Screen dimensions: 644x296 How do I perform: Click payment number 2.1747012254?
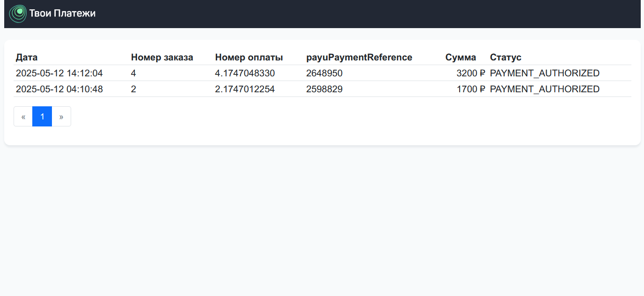(245, 89)
